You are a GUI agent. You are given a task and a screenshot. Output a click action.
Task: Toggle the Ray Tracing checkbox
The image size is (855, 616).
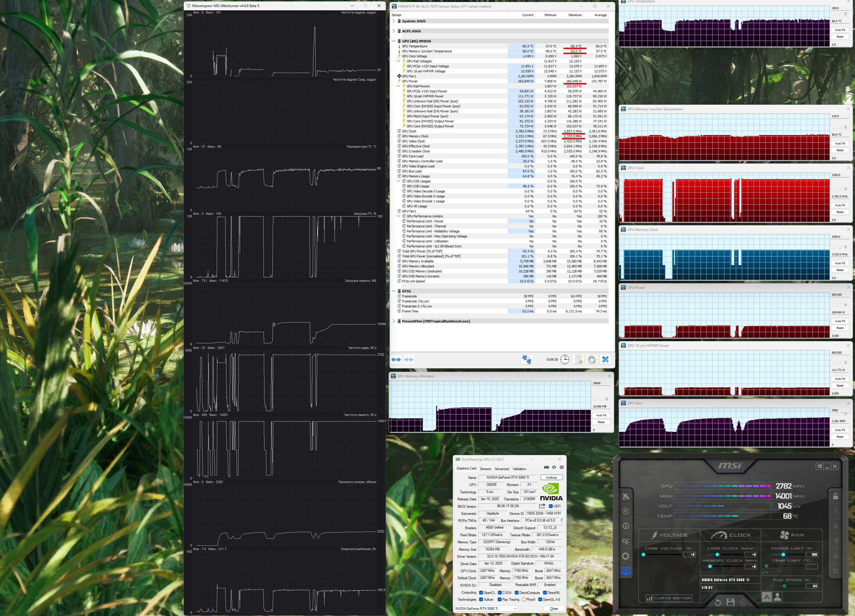coord(500,600)
